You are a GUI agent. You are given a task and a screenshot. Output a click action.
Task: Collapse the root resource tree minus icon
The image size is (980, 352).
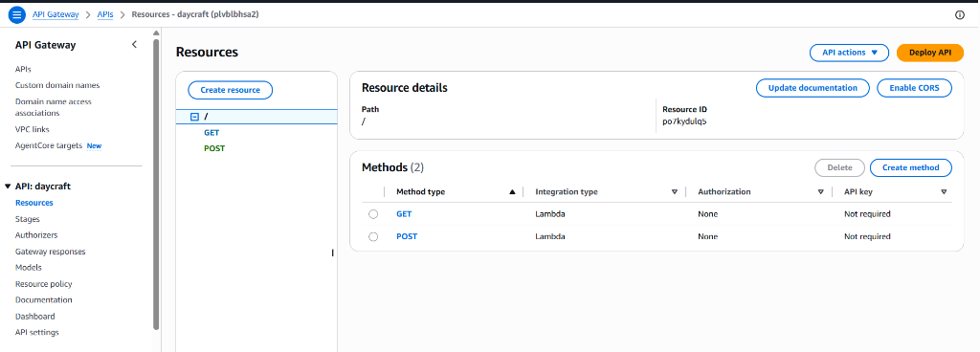(194, 117)
